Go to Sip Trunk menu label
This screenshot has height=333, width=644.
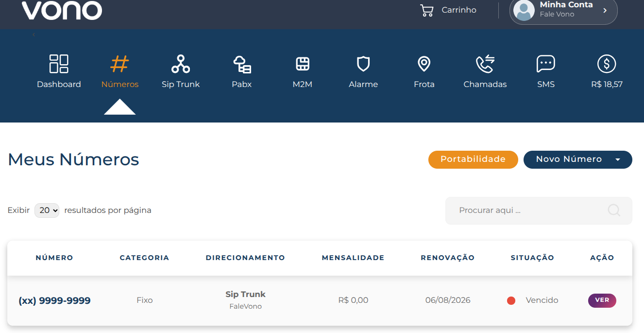181,84
